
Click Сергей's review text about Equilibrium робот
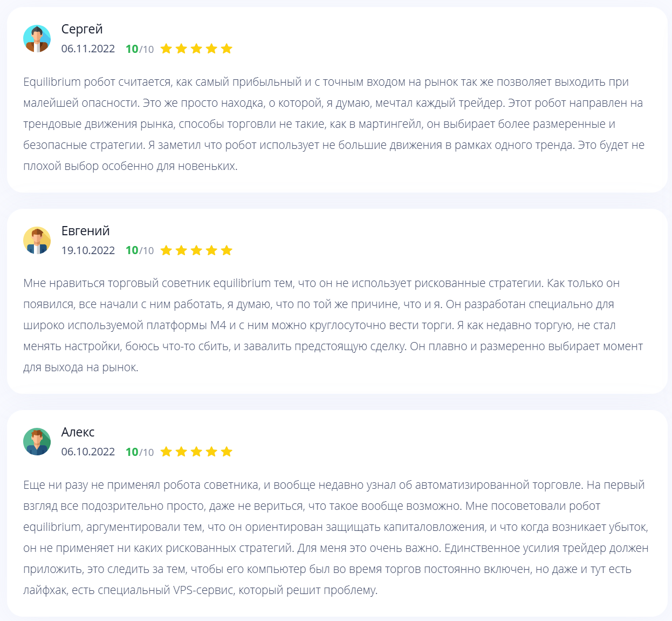pyautogui.click(x=334, y=124)
